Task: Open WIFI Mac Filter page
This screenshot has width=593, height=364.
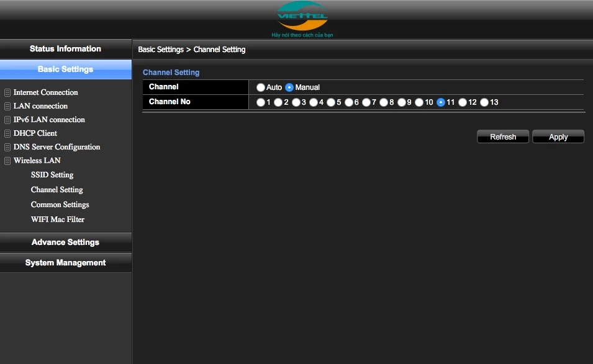Action: (x=58, y=220)
